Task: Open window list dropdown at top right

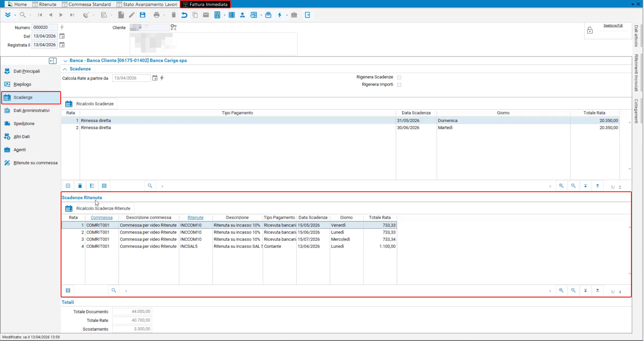Action: tap(633, 4)
